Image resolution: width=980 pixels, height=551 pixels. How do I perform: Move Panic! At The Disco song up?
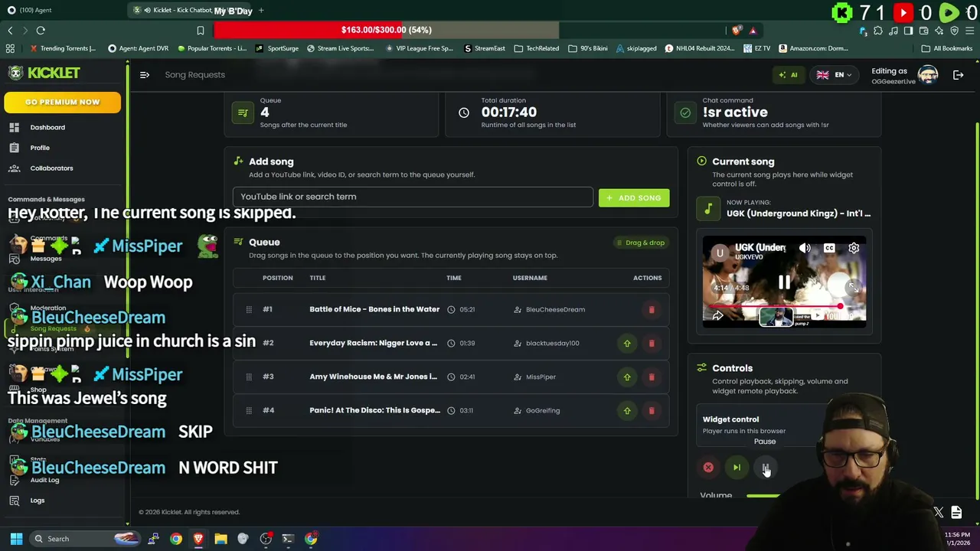(627, 410)
